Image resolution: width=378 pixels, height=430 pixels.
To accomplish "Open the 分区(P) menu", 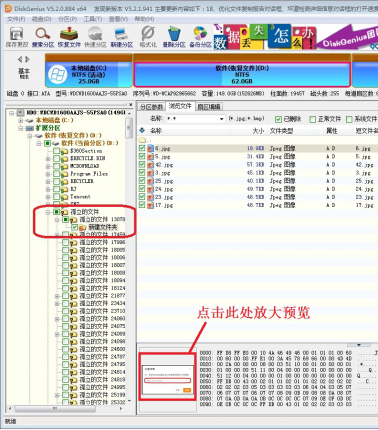I will [x=67, y=19].
